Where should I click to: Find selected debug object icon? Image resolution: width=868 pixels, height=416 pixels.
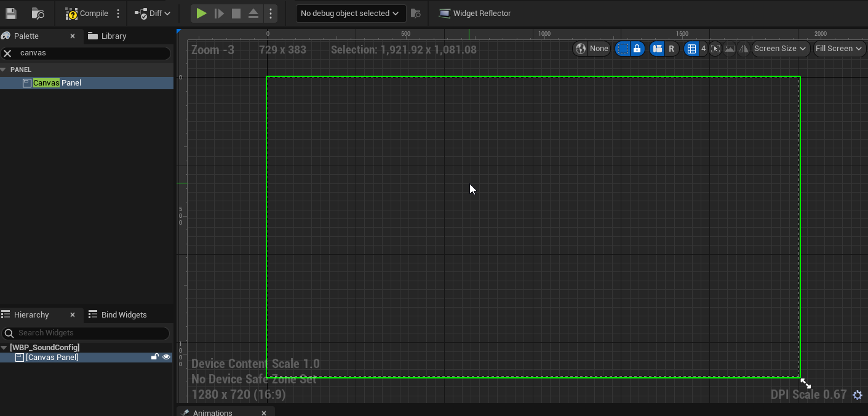416,13
